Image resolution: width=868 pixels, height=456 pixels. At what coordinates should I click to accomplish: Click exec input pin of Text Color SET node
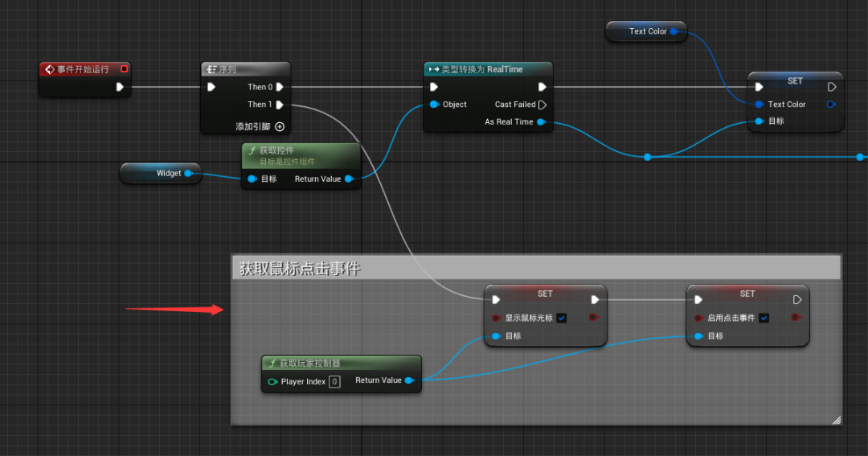click(759, 87)
